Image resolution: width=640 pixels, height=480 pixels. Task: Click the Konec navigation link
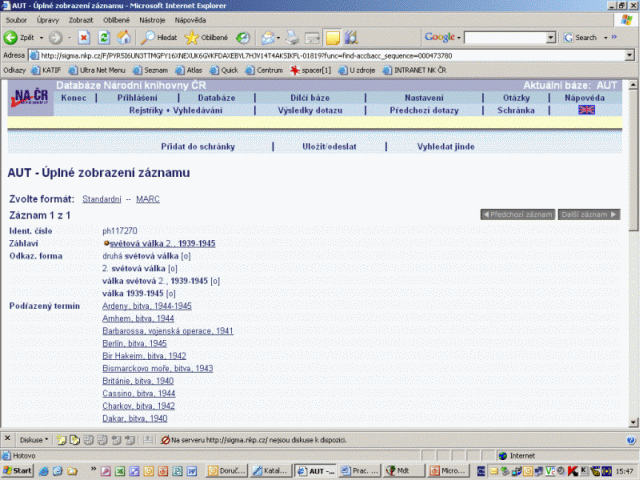click(x=73, y=98)
